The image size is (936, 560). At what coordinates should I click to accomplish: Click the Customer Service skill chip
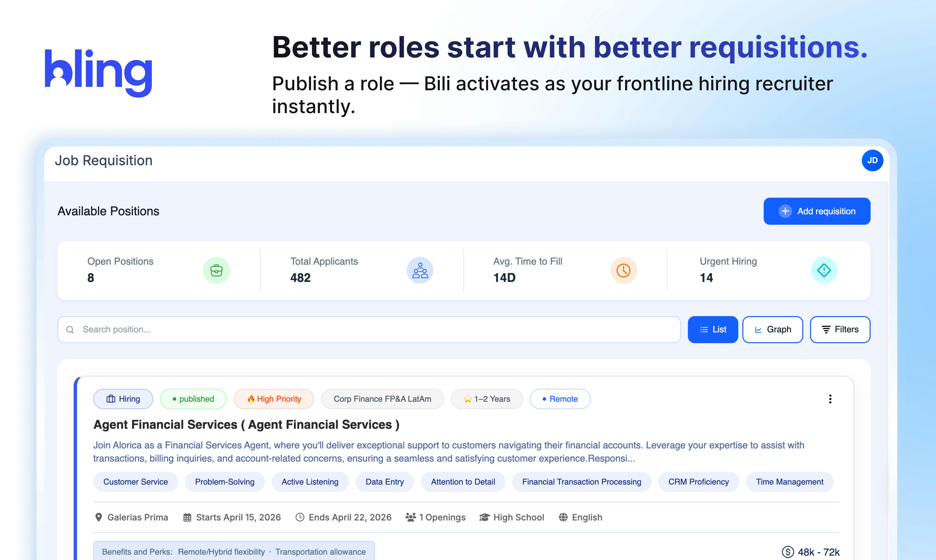point(135,482)
